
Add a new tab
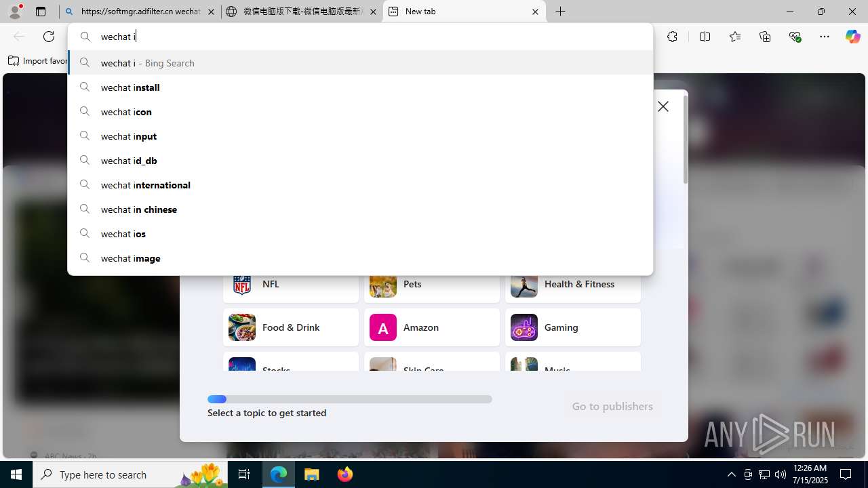tap(561, 12)
